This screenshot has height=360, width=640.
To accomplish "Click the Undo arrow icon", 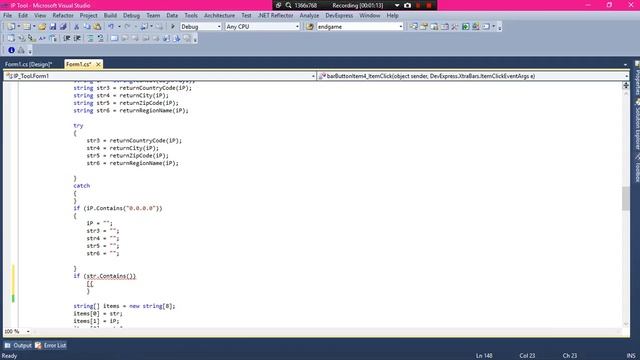I will [x=111, y=27].
